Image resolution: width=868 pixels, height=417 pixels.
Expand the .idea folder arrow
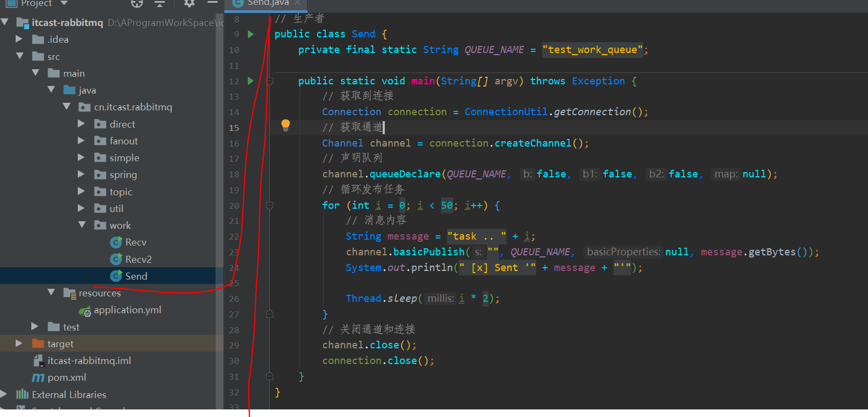click(x=19, y=39)
